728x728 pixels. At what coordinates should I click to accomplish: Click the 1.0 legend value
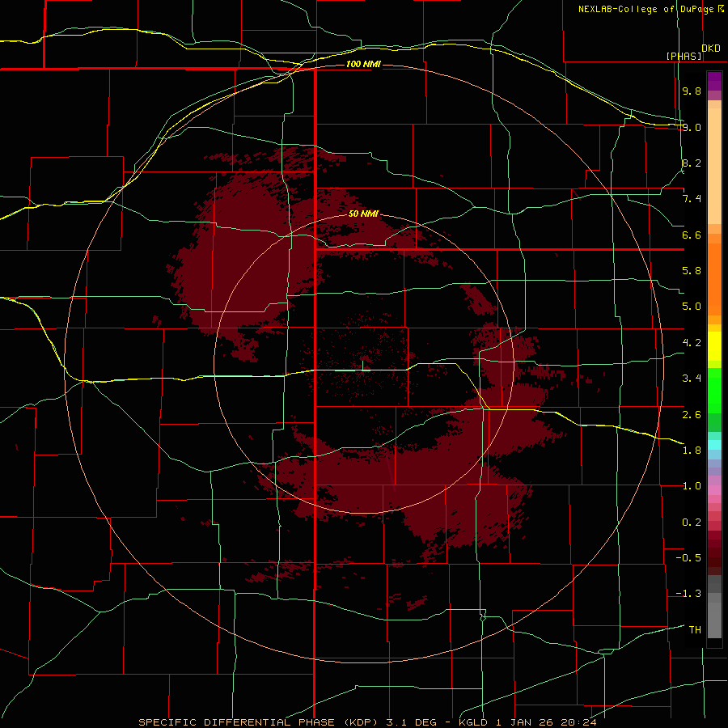click(692, 486)
